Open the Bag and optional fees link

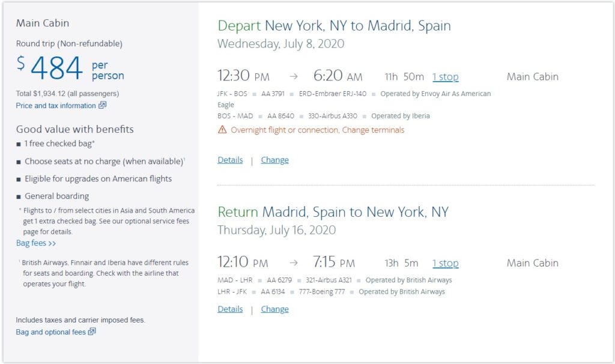coord(50,332)
